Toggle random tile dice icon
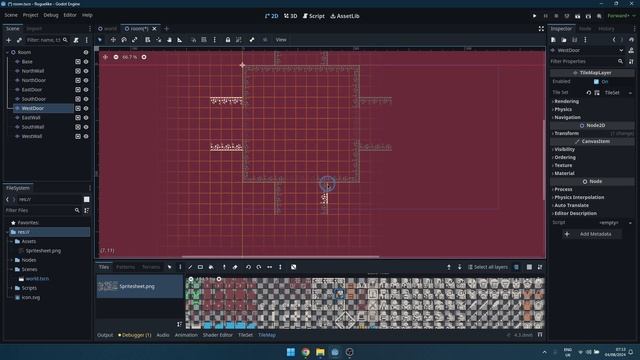 [293, 267]
